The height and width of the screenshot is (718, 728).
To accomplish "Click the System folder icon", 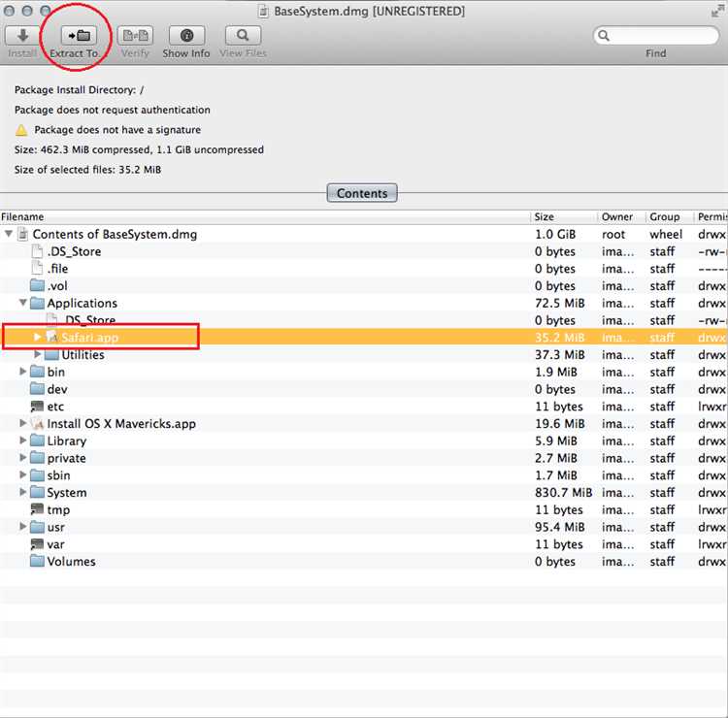I will (37, 493).
